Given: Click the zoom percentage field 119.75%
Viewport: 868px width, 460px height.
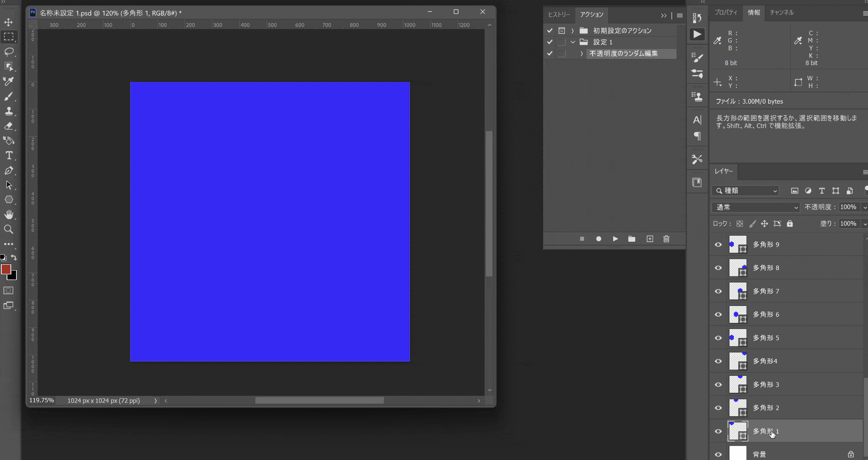Looking at the screenshot, I should [x=42, y=400].
